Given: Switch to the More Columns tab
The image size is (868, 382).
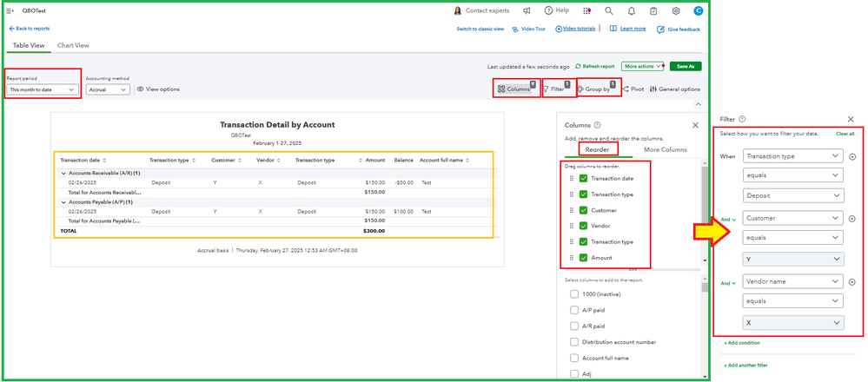Looking at the screenshot, I should coord(666,149).
